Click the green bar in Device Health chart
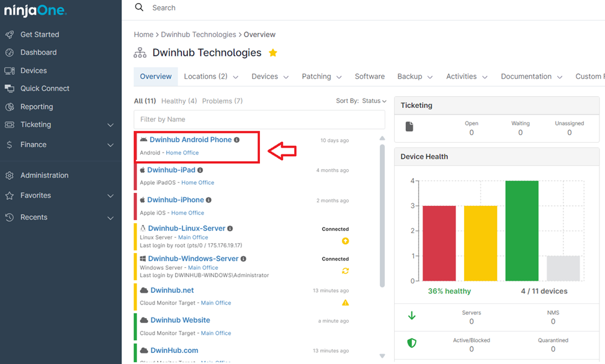 [522, 231]
